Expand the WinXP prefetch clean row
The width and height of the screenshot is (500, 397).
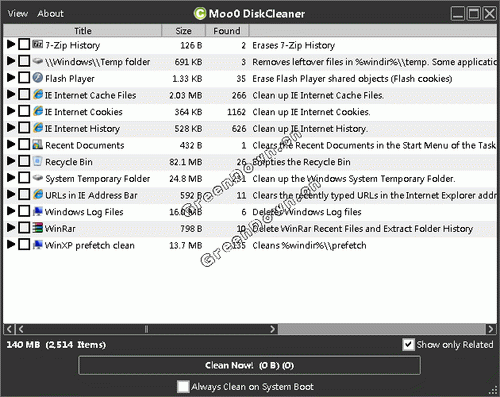[11, 244]
